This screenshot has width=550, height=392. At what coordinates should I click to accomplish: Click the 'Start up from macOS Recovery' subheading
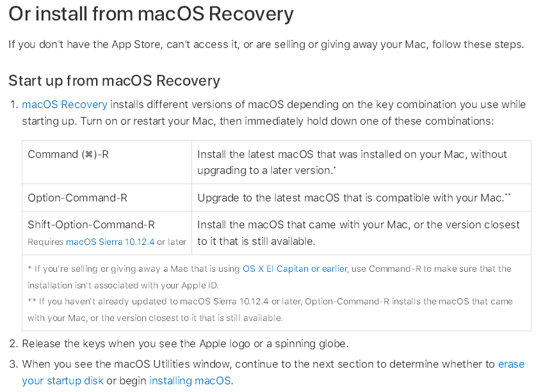coord(115,81)
